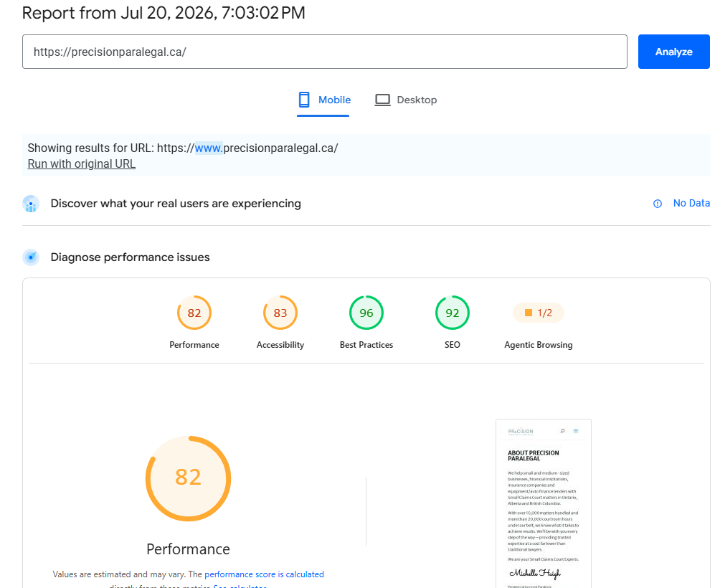The image size is (715, 588).
Task: Select the SEO 92 score gauge
Action: pyautogui.click(x=453, y=313)
